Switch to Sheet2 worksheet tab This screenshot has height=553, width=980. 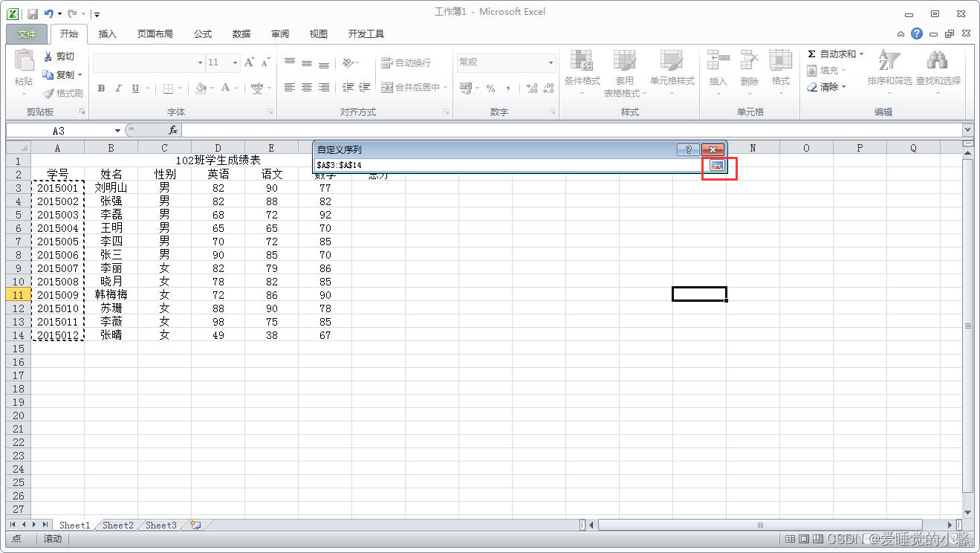[118, 525]
